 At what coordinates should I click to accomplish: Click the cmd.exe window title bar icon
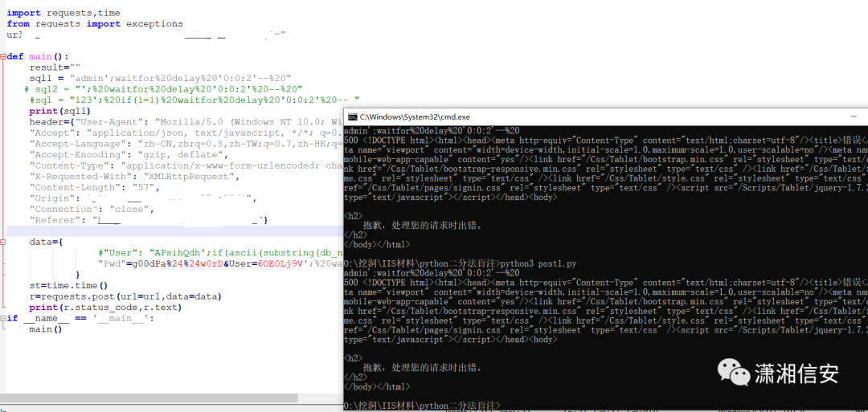[352, 116]
